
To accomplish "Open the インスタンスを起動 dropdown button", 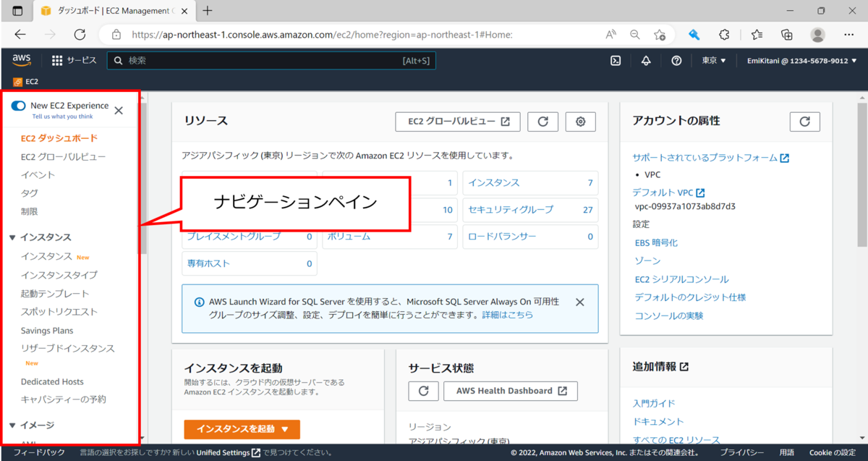I will 242,429.
